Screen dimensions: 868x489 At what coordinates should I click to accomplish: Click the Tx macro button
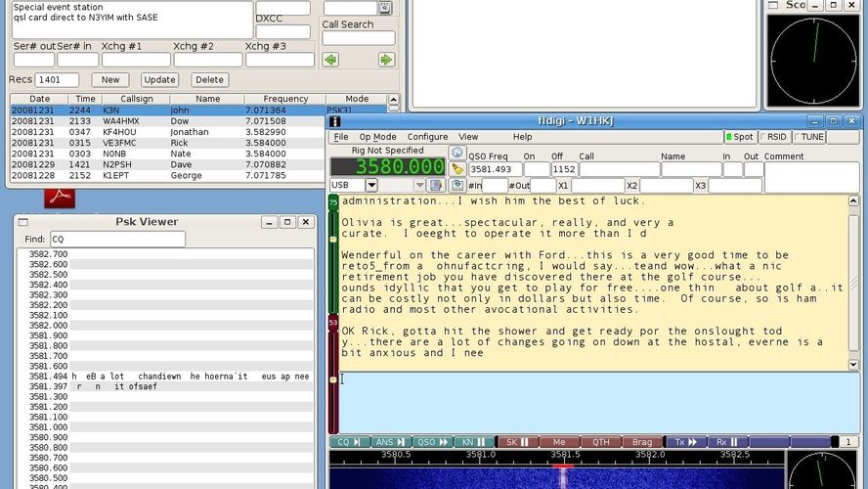[x=686, y=442]
